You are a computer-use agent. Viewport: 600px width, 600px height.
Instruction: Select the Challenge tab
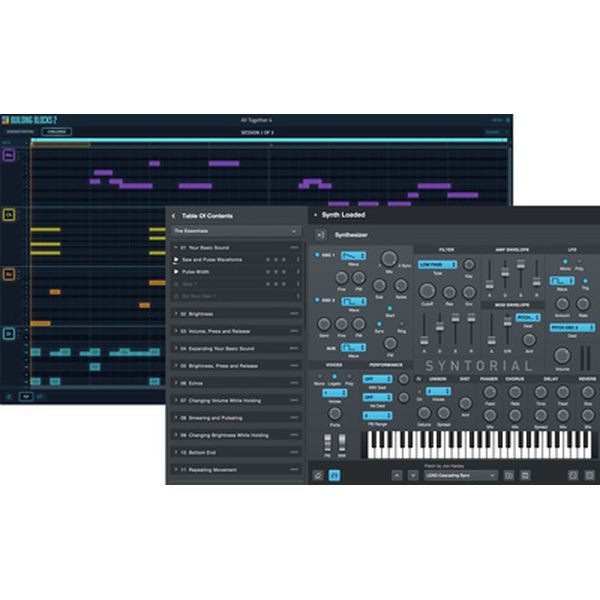point(57,130)
